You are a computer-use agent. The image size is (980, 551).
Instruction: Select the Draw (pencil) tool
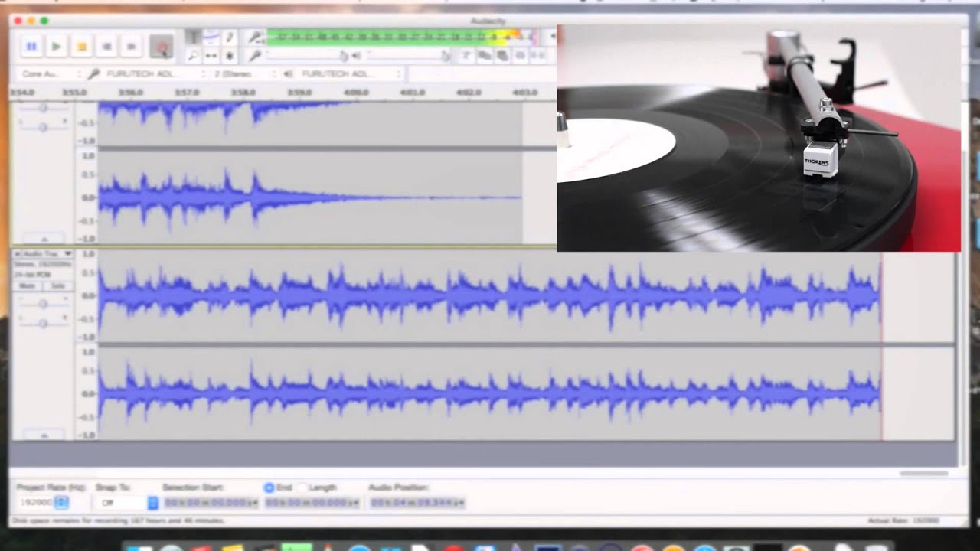(x=228, y=37)
